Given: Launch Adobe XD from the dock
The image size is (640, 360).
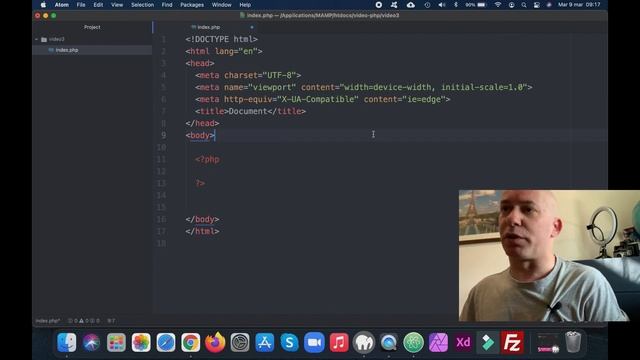Looking at the screenshot, I should pos(463,342).
